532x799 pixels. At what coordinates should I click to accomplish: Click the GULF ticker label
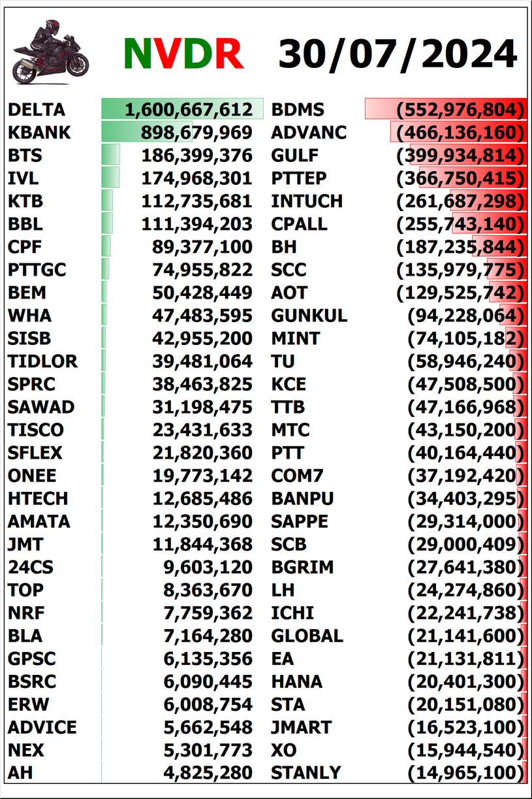click(295, 155)
